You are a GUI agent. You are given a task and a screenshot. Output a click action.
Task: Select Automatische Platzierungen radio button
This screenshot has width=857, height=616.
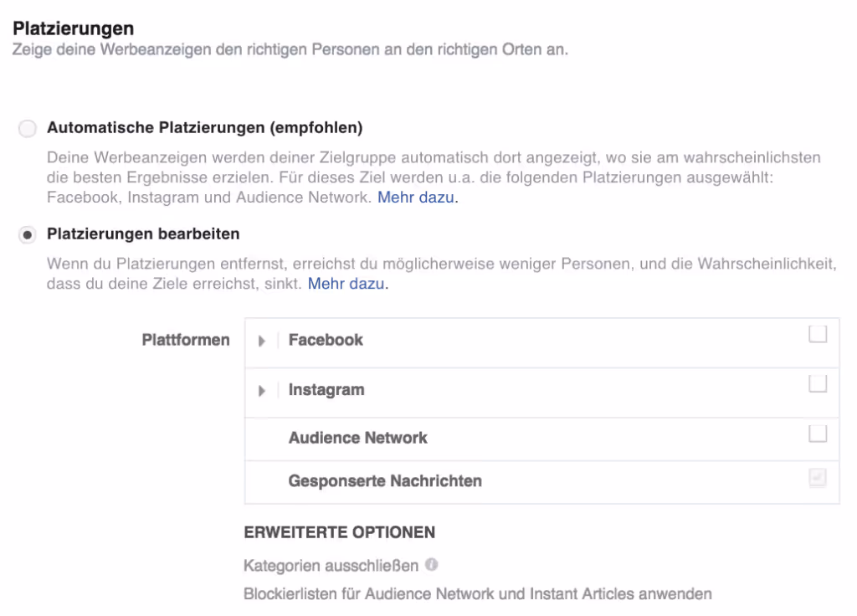pyautogui.click(x=28, y=128)
